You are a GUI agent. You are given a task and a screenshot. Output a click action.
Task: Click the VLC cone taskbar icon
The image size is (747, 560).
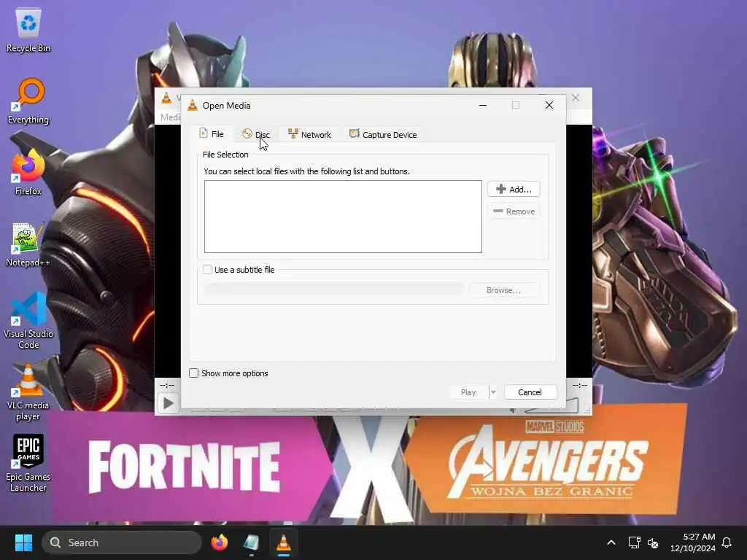coord(284,542)
